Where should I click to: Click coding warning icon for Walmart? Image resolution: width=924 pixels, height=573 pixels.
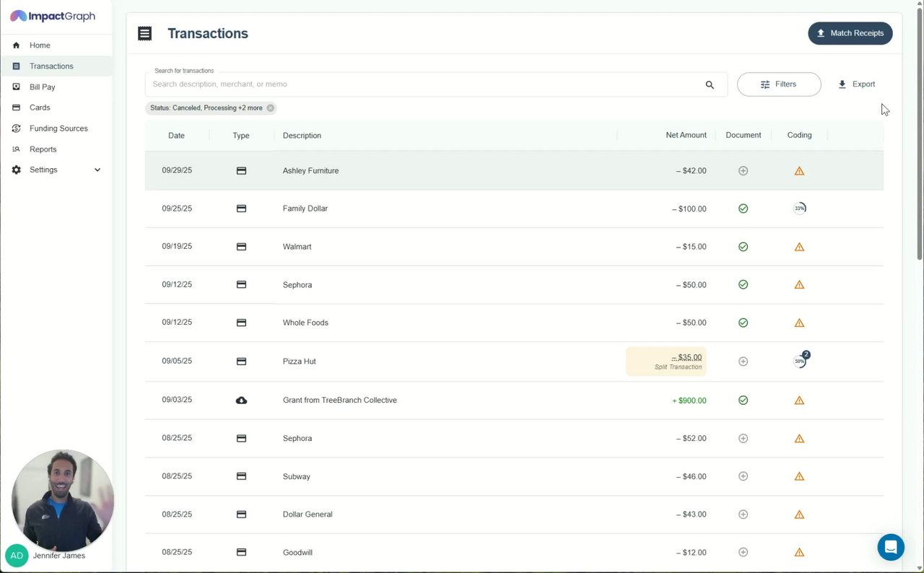(x=799, y=247)
